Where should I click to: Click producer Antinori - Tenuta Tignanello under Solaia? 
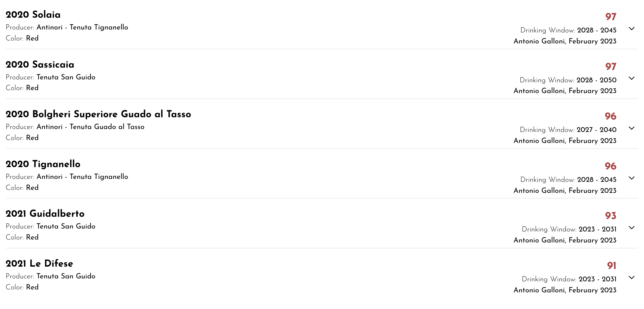point(82,27)
